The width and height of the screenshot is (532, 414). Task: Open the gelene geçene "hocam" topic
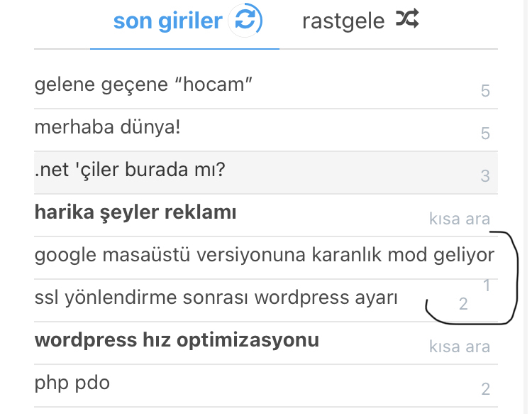click(143, 85)
